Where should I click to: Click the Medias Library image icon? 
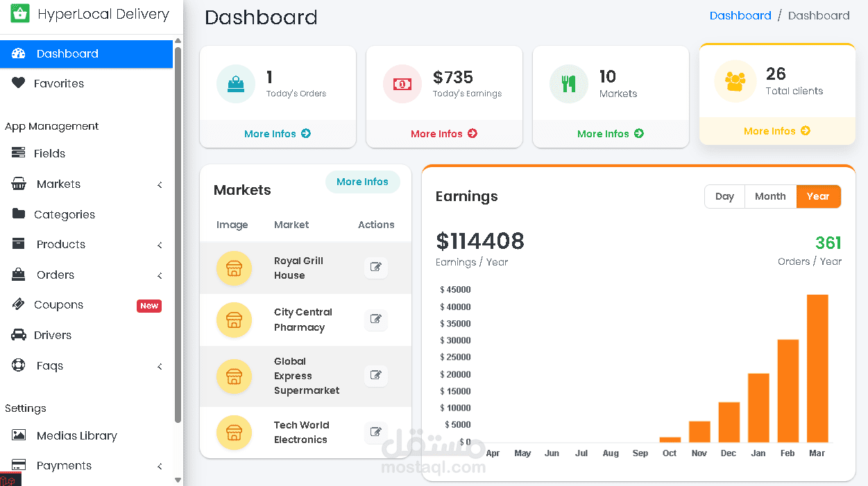[x=19, y=435]
